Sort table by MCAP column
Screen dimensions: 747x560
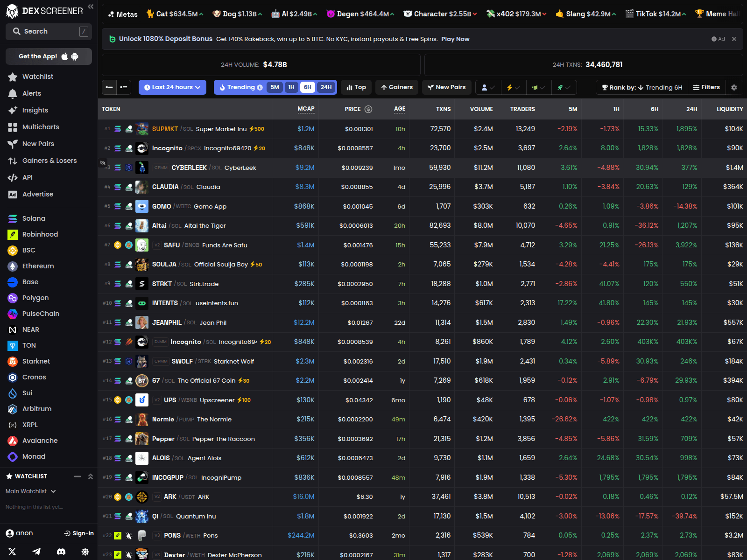tap(306, 109)
